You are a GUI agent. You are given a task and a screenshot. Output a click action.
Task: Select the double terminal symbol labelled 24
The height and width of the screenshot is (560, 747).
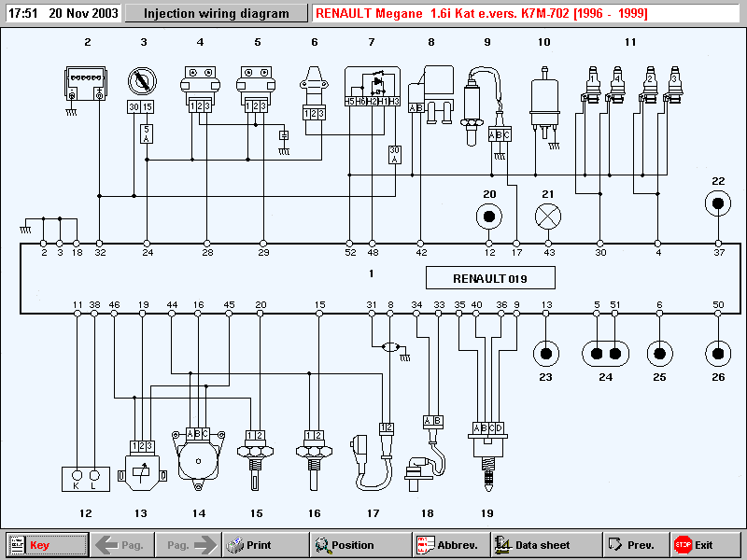(x=605, y=354)
